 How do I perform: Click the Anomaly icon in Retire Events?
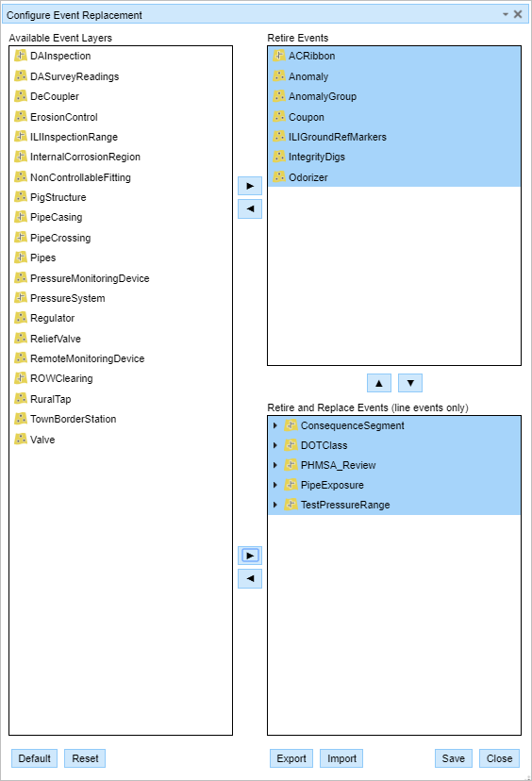tap(279, 75)
